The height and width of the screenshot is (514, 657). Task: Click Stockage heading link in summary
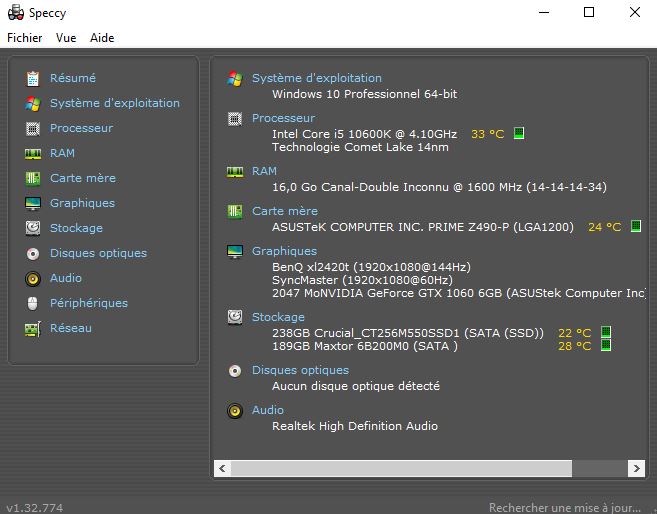coord(278,317)
